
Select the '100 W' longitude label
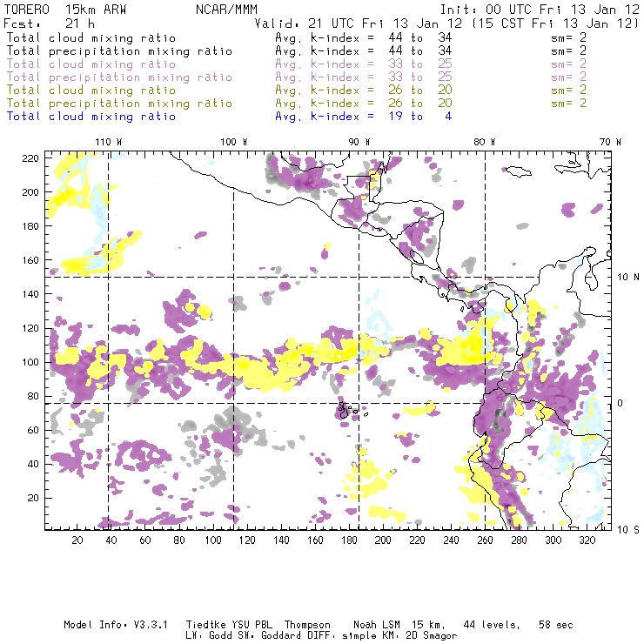point(234,142)
